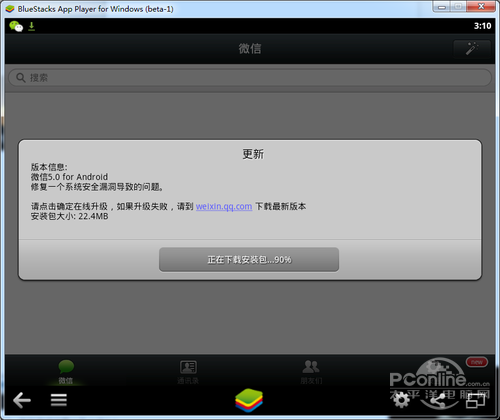Minimize the BlueStacks window

point(442,6)
